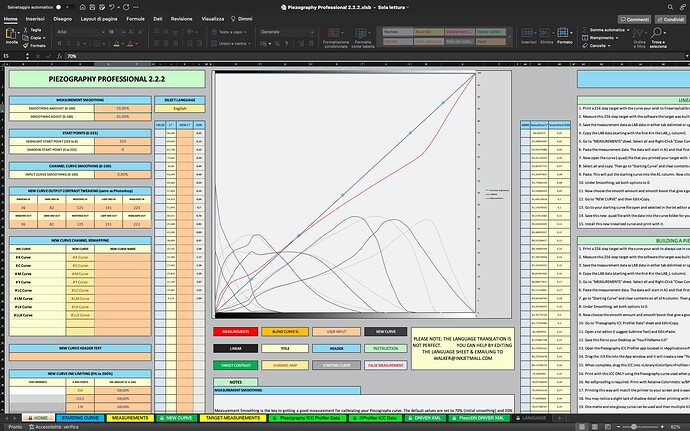The height and width of the screenshot is (431, 690).
Task: Expand the Testo a capo dropdown
Action: (x=245, y=32)
